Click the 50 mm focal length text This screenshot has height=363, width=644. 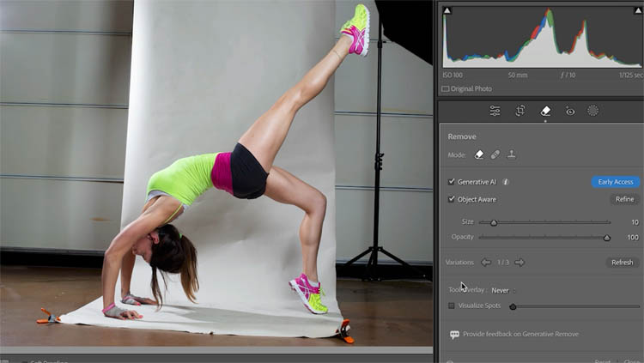click(x=518, y=76)
